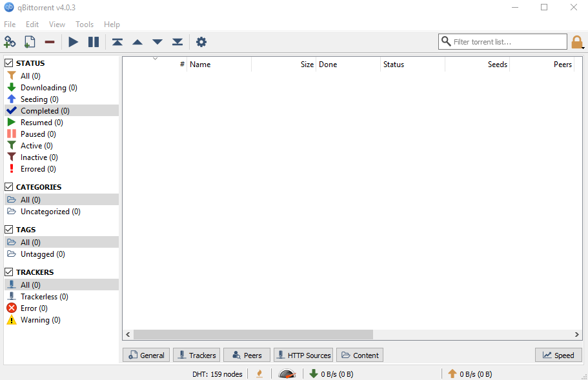Image resolution: width=588 pixels, height=380 pixels.
Task: Click the Add torrent link toolbar icon
Action: point(10,42)
